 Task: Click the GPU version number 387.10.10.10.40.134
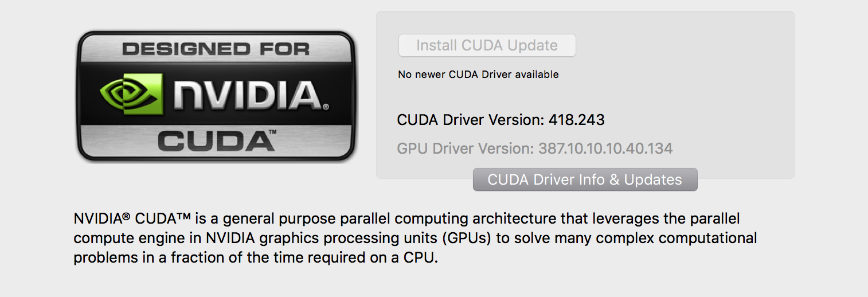click(605, 148)
